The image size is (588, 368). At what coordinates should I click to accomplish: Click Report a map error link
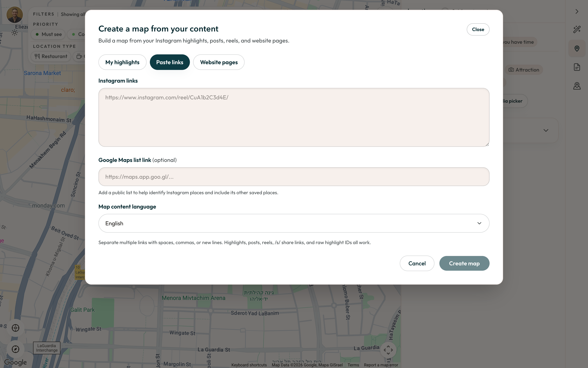381,365
